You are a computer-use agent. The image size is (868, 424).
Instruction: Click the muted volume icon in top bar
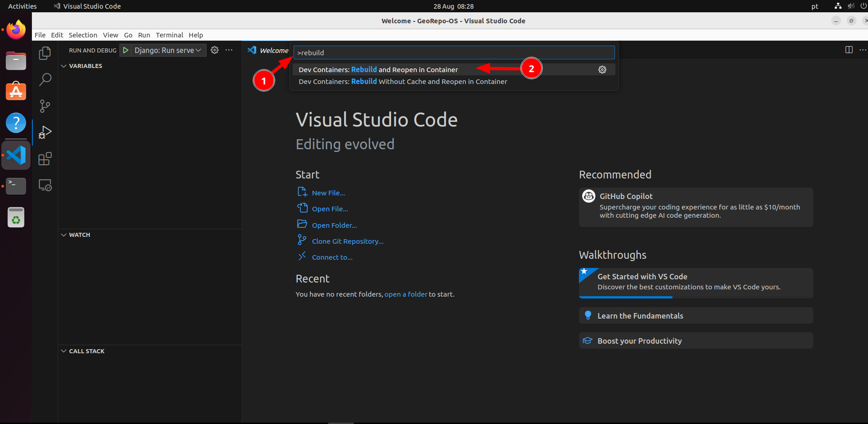pos(851,6)
